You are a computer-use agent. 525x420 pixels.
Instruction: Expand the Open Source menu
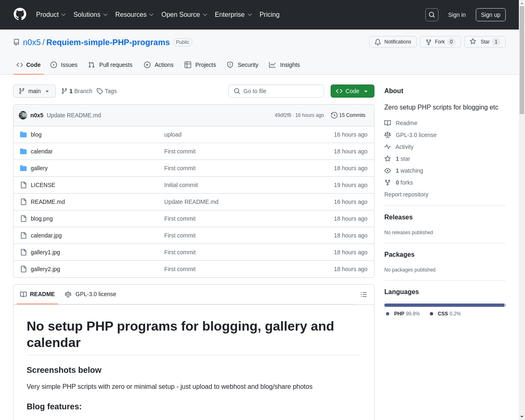(x=185, y=15)
